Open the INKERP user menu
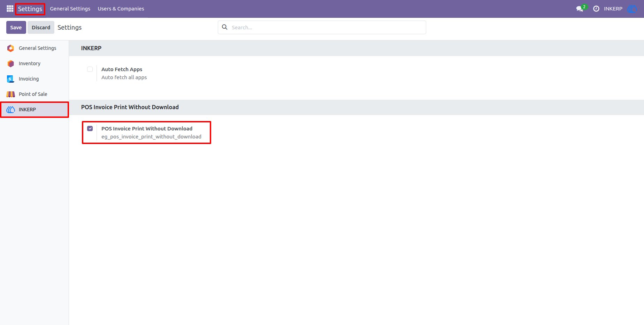The width and height of the screenshot is (644, 325). pos(613,9)
